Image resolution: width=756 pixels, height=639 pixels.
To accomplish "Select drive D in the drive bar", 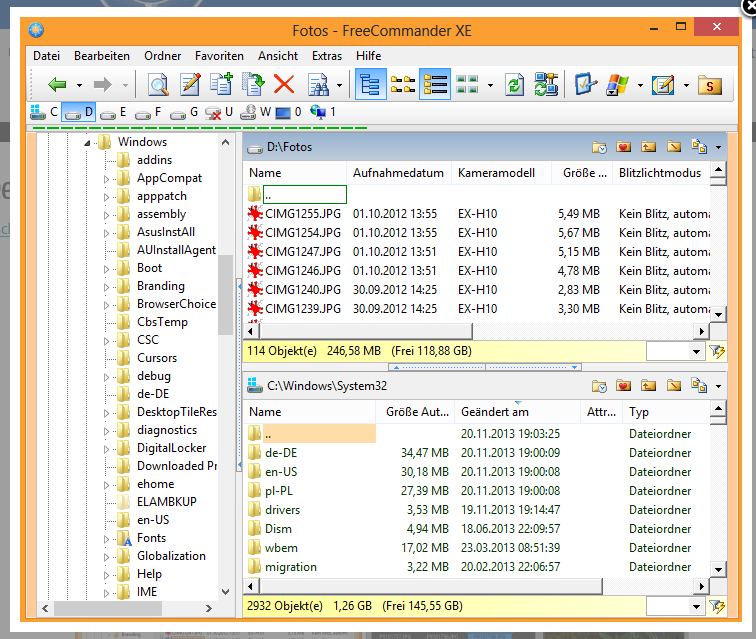I will point(79,112).
